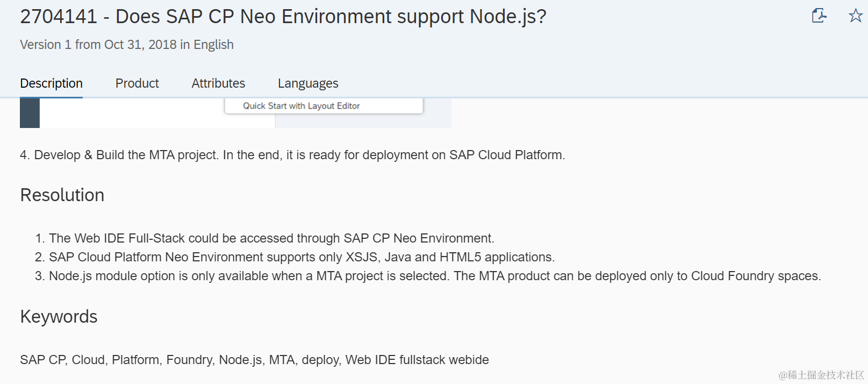The image size is (868, 384).
Task: Click the PDF export icon
Action: 819,16
